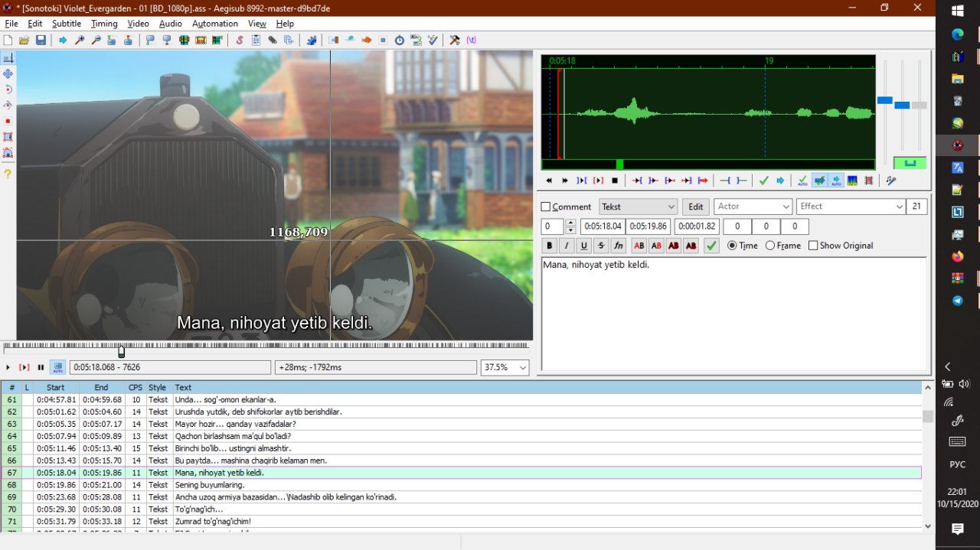Open the Styles Manager icon (pink S)
Viewport: 980px width, 550px height.
click(239, 40)
